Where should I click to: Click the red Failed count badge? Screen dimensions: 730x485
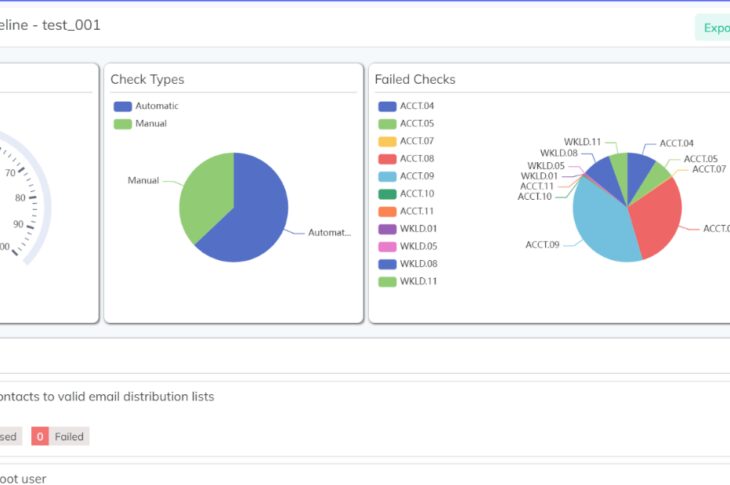click(40, 437)
